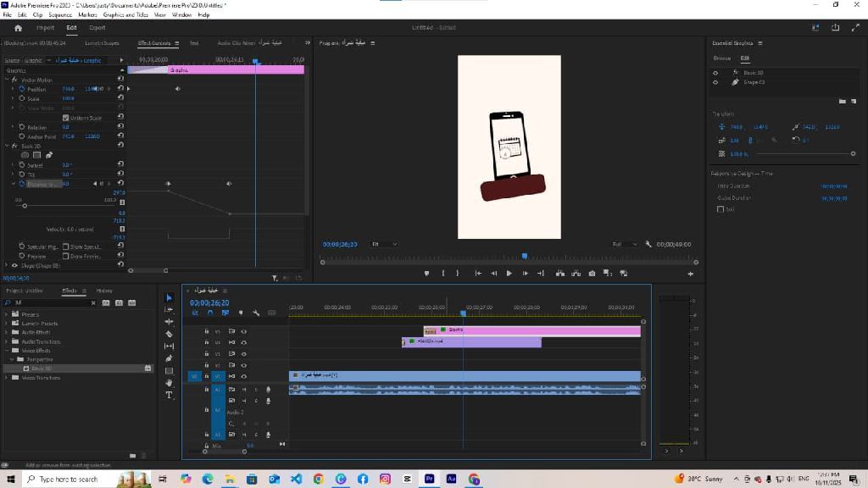Viewport: 868px width, 488px height.
Task: Switch to the History tab
Action: (x=103, y=291)
